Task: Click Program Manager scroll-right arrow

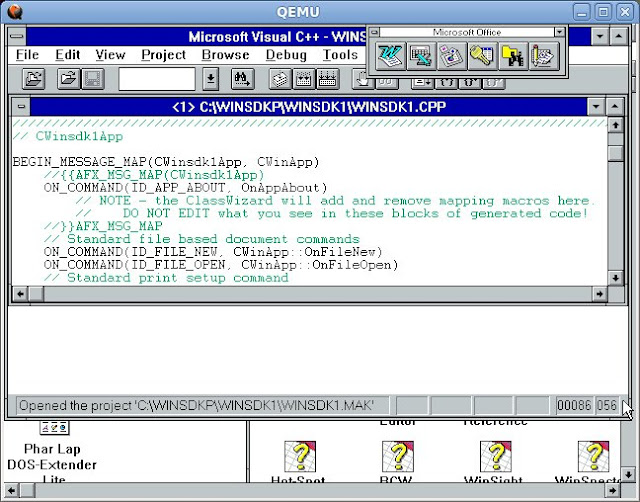Action: point(612,490)
